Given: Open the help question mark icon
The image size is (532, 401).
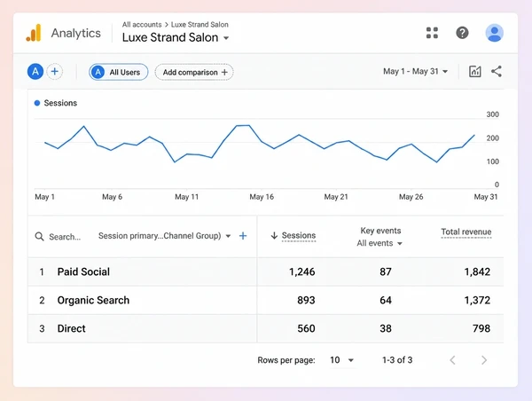Looking at the screenshot, I should [x=462, y=33].
